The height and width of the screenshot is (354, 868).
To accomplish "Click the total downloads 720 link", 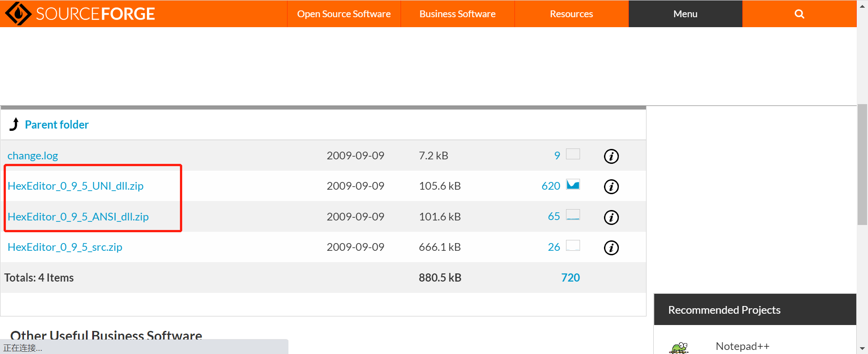I will pos(571,277).
